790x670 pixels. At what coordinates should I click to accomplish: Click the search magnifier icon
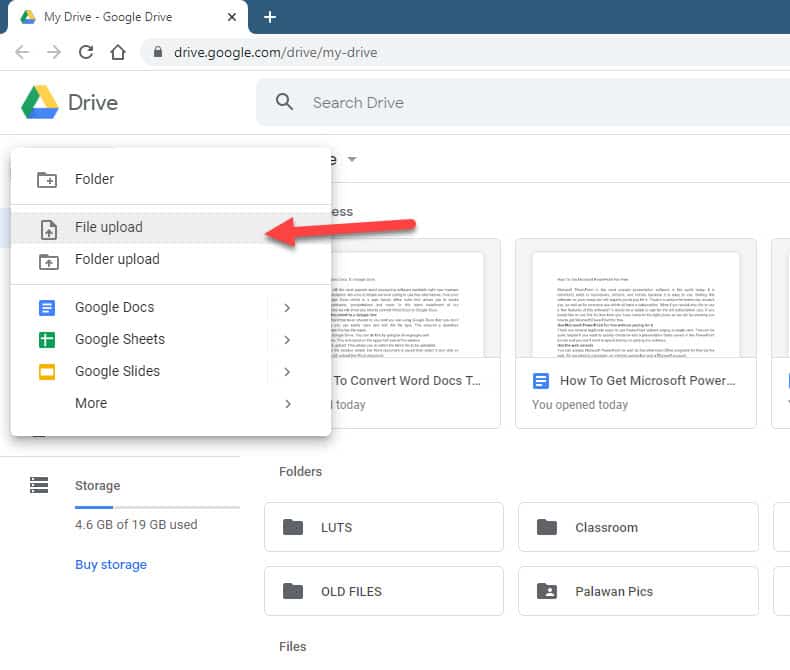(284, 102)
